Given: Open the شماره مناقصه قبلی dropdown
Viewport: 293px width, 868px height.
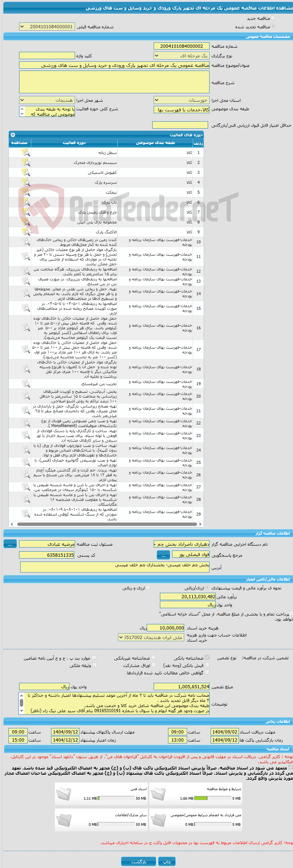Looking at the screenshot, I should pyautogui.click(x=47, y=27).
